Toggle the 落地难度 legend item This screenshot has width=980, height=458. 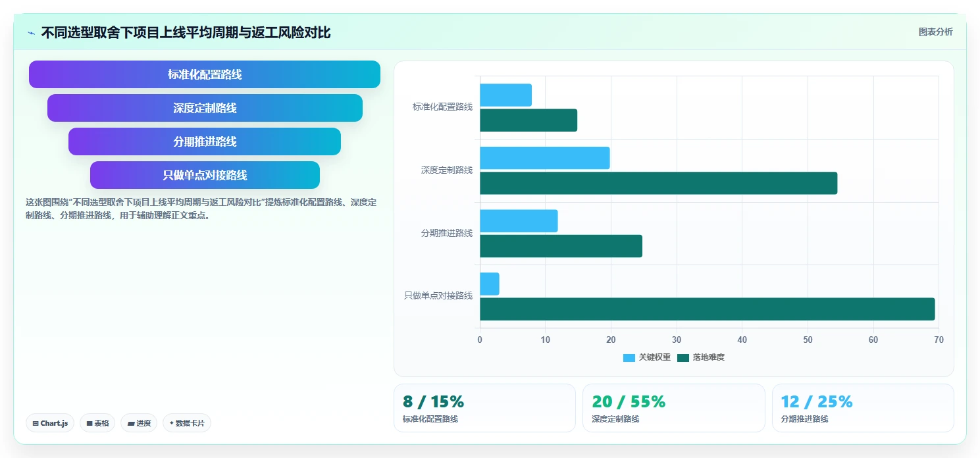pos(701,357)
